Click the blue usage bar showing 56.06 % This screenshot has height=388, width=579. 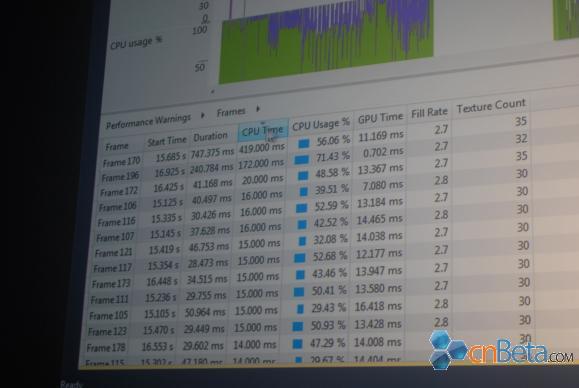(304, 144)
